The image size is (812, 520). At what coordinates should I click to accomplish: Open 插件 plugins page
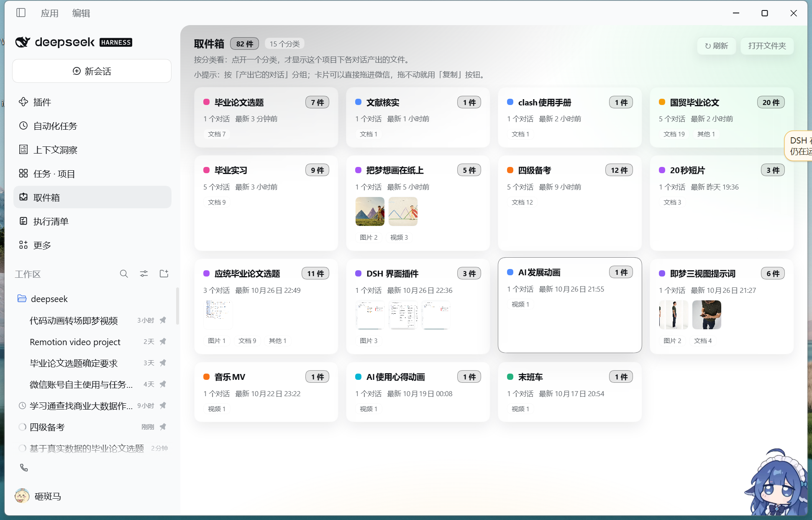point(92,102)
